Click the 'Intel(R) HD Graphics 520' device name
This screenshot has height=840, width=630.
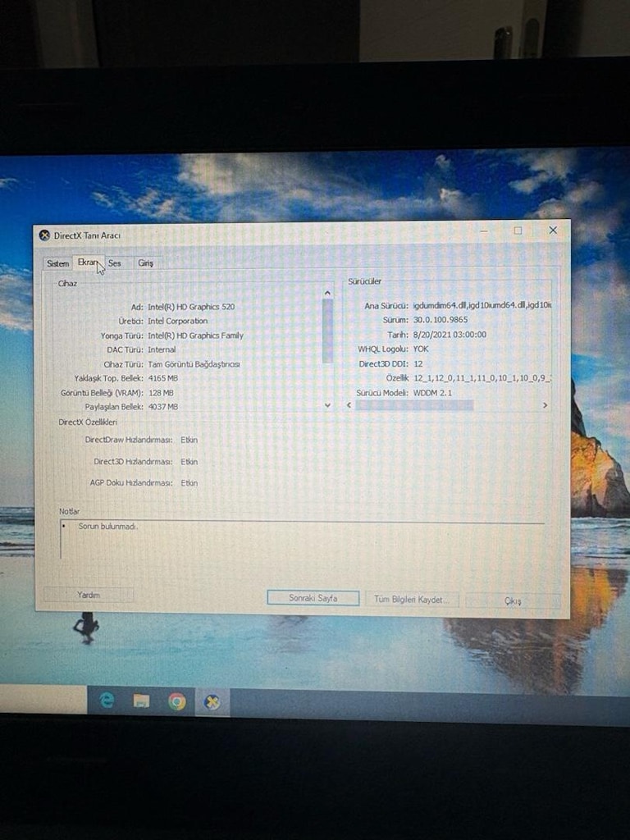(191, 307)
